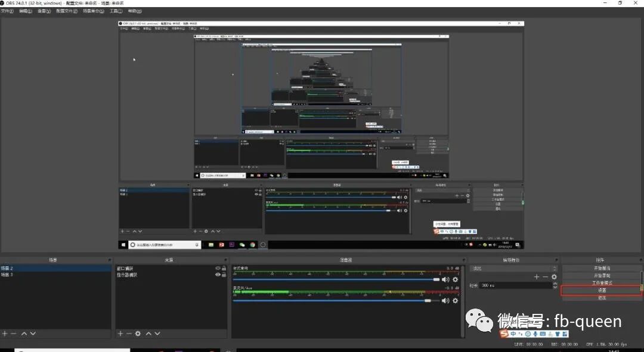Add a new source with the plus icon
This screenshot has width=644, height=352.
[120, 334]
